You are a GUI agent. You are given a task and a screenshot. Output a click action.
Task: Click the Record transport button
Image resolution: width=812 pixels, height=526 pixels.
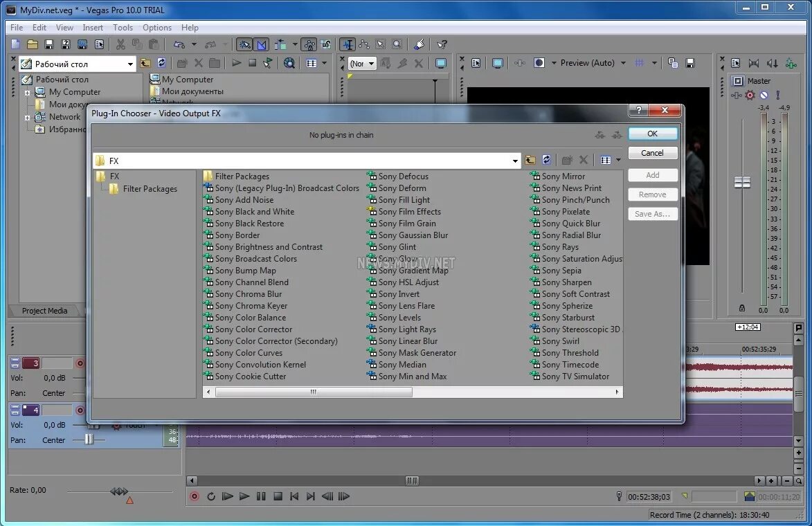click(195, 496)
